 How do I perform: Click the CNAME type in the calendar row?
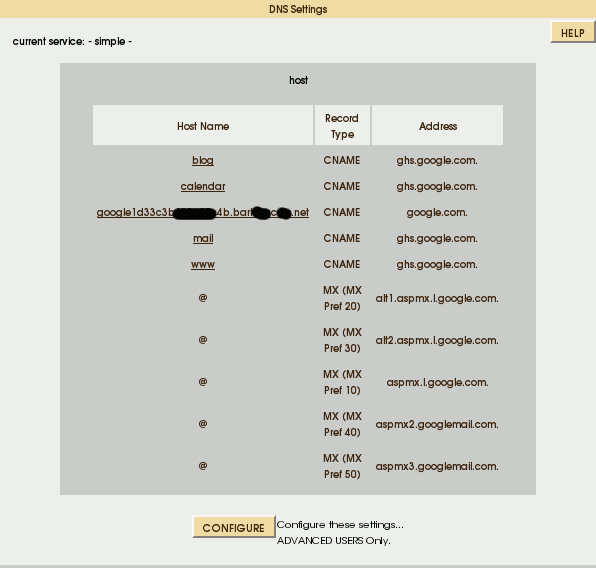342,186
